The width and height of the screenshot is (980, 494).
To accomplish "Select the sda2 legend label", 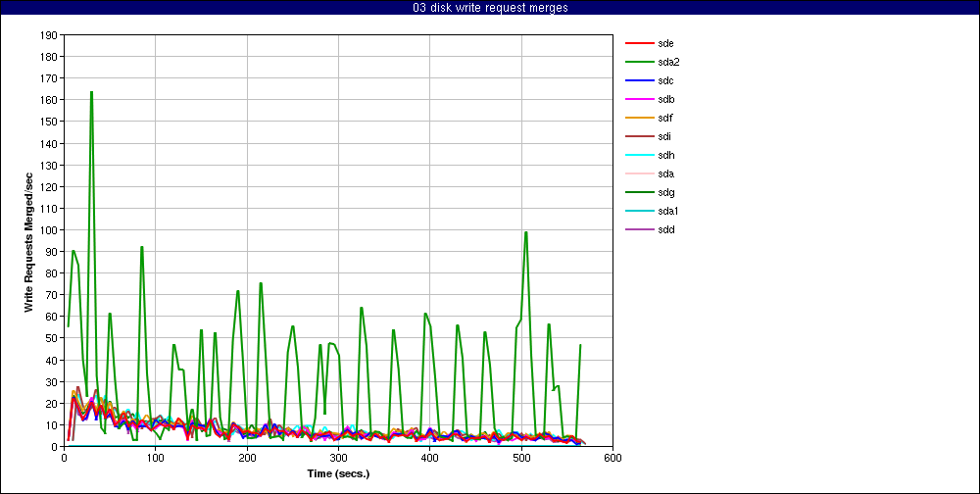I will click(x=668, y=62).
